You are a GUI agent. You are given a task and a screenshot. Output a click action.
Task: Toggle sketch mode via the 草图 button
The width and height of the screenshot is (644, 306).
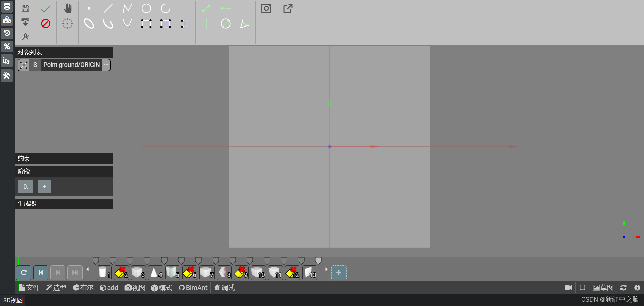coord(603,288)
